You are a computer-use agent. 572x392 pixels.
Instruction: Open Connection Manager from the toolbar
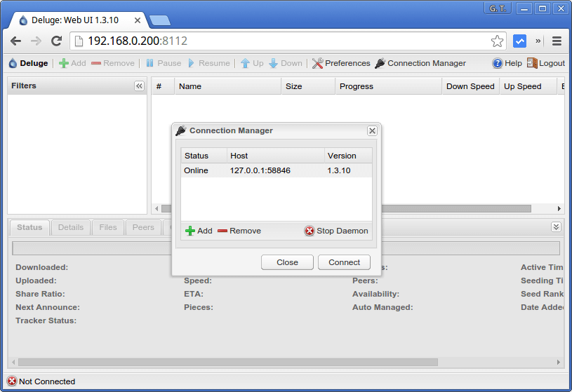coord(380,63)
